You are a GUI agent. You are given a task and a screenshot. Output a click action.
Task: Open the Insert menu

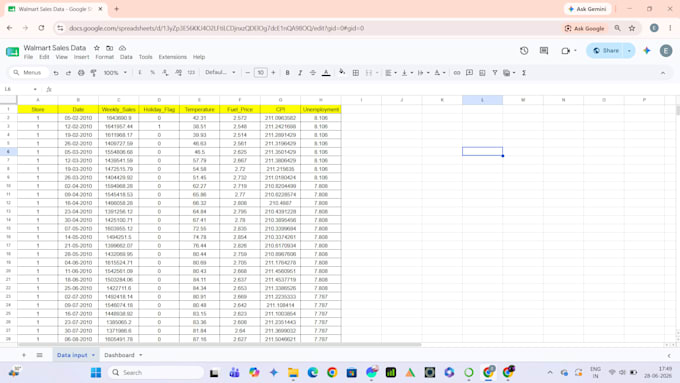click(x=82, y=57)
